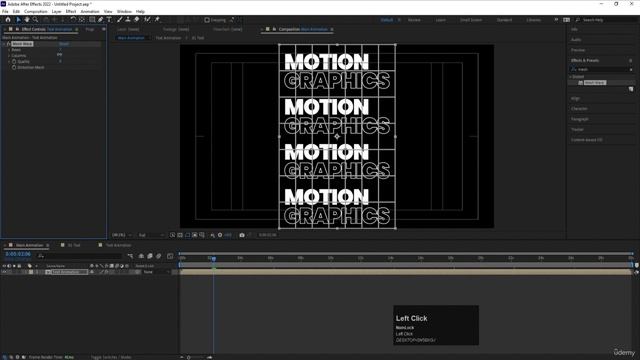Select the Eraser tool

(x=137, y=20)
